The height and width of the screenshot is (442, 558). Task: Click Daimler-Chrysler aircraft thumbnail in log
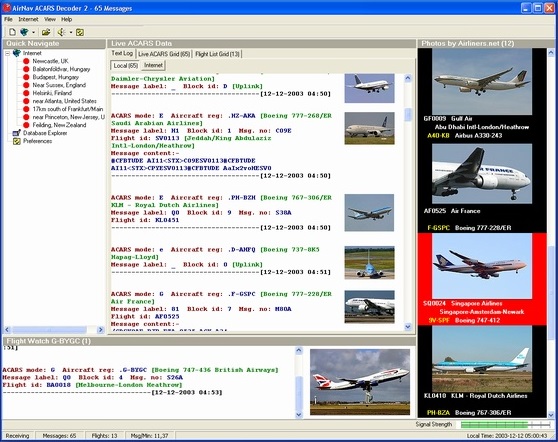[369, 88]
